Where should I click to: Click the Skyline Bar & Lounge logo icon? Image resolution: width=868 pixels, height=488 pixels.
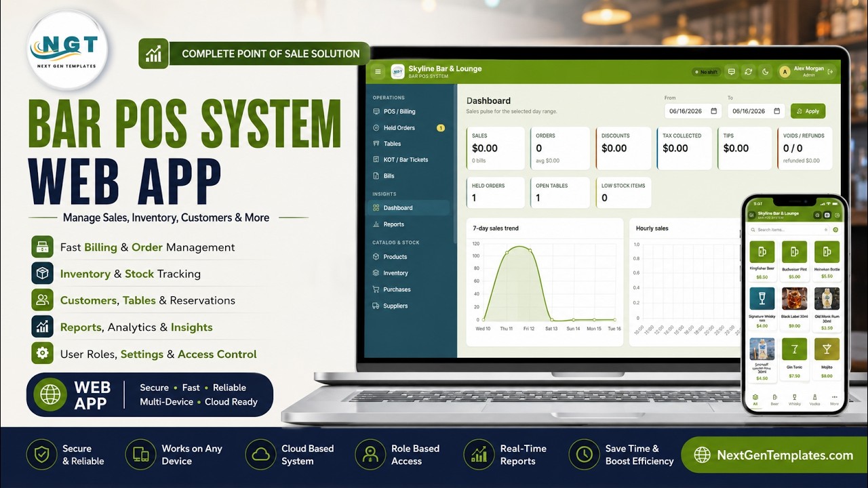click(x=397, y=71)
